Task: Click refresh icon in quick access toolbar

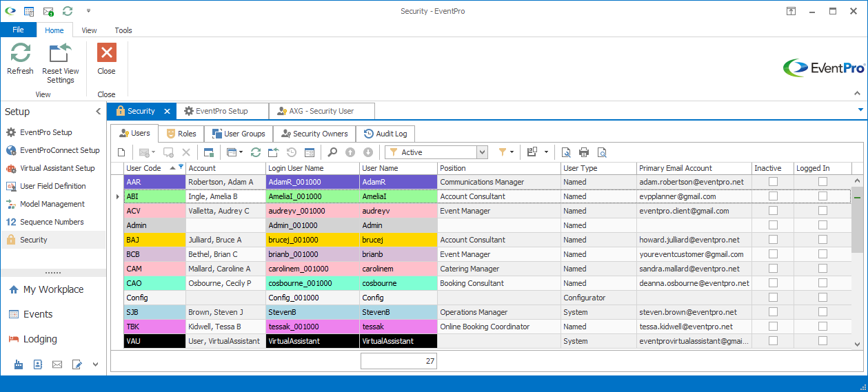Action: pos(68,11)
